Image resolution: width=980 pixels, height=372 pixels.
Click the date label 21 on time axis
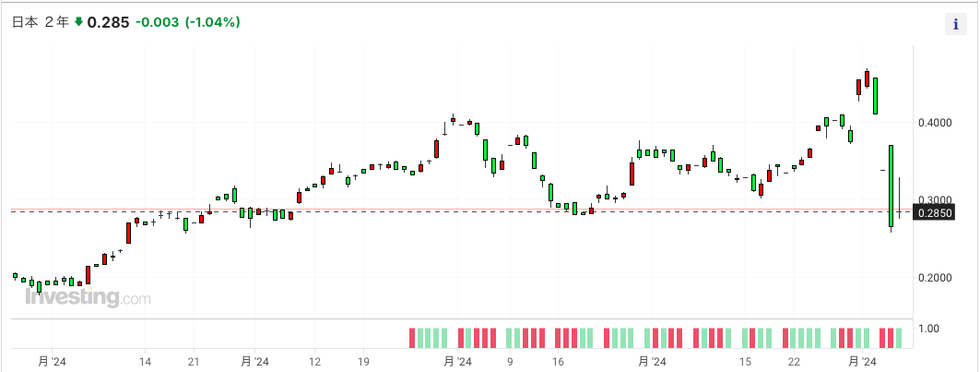tap(194, 362)
